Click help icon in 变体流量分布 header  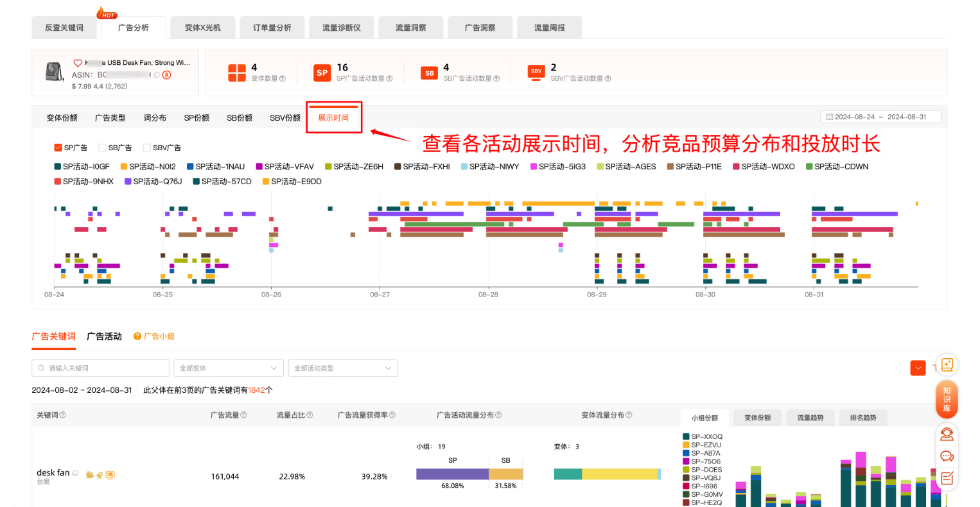tap(629, 415)
